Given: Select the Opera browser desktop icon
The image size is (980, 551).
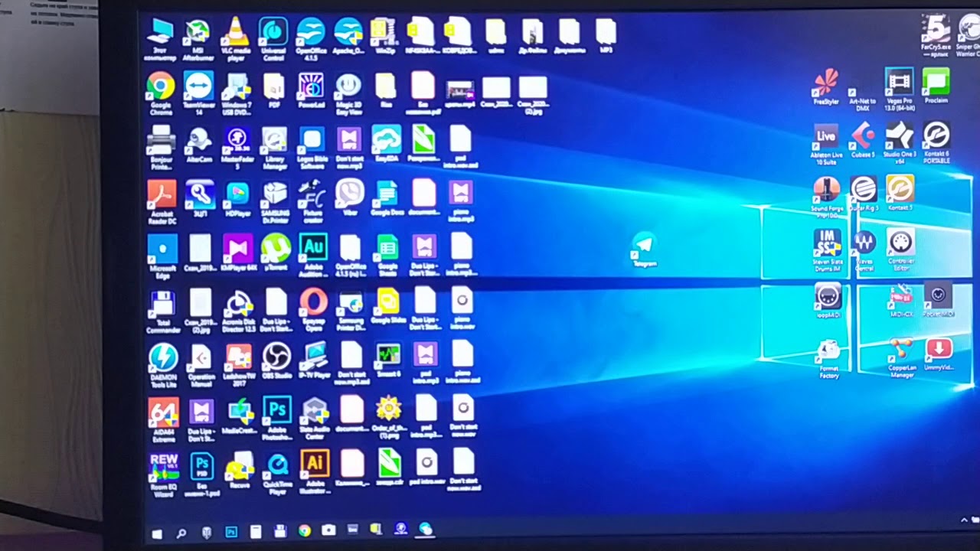Looking at the screenshot, I should pos(313,308).
